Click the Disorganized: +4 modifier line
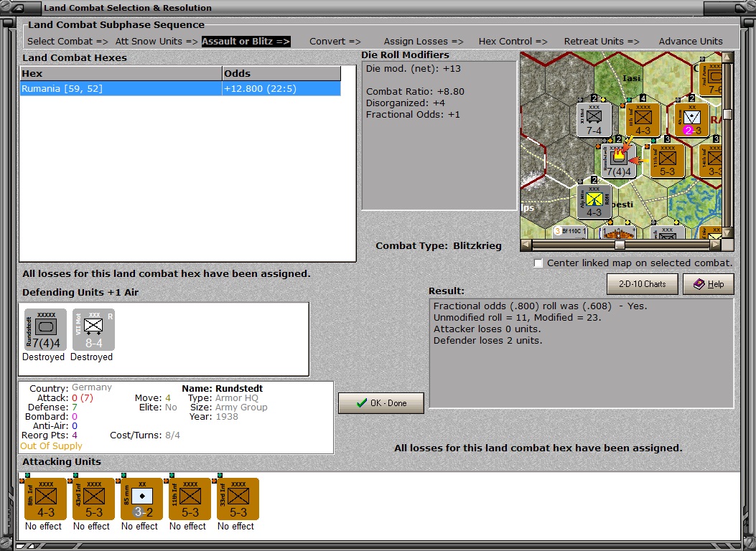The image size is (756, 551). tap(406, 103)
